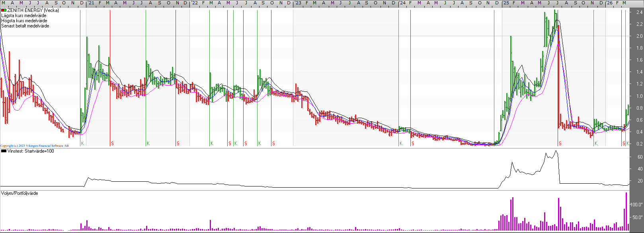Select the ZENITH ENERGY (Vecka) legend label
644x233 pixels.
pyautogui.click(x=33, y=10)
